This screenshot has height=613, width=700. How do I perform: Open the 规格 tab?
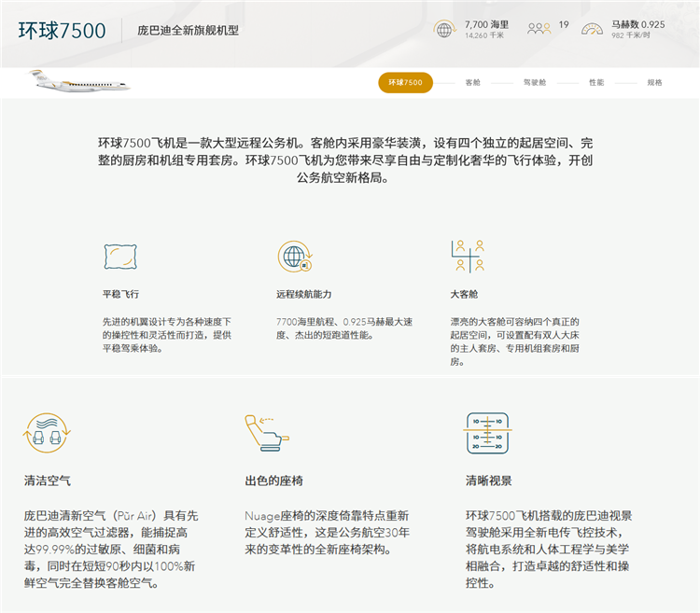pos(655,82)
